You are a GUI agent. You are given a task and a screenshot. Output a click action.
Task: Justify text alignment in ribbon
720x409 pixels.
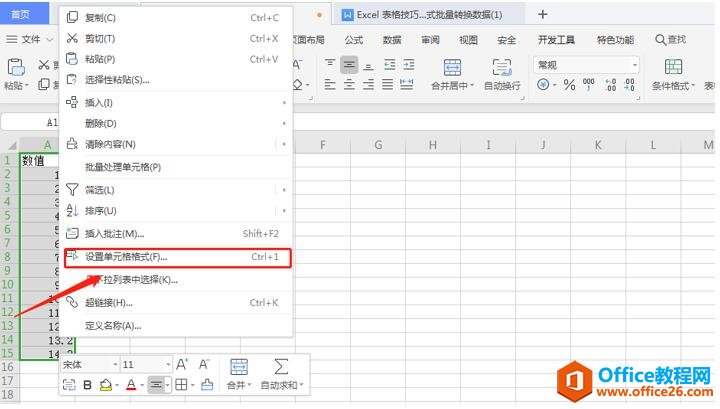click(388, 84)
